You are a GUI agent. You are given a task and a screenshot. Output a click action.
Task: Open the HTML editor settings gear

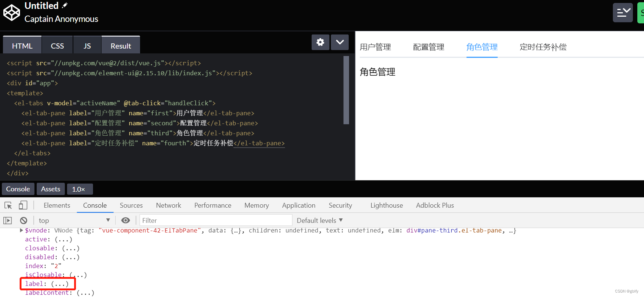pyautogui.click(x=321, y=42)
